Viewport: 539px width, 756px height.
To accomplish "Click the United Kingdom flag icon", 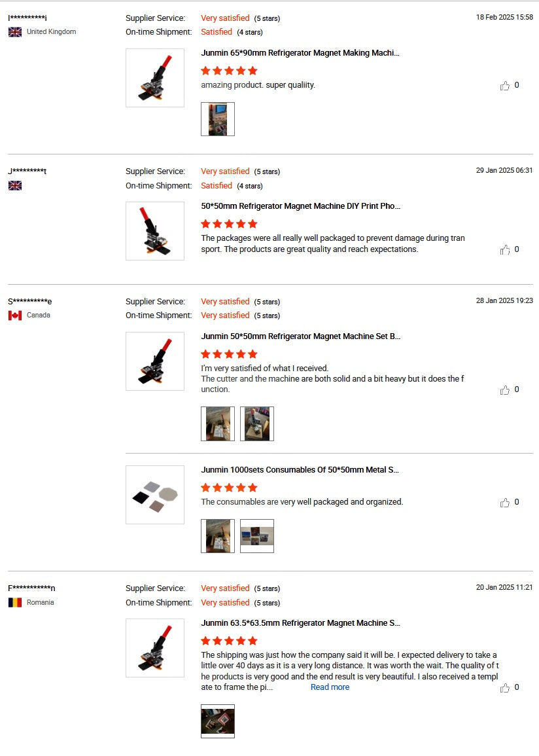I will click(15, 31).
